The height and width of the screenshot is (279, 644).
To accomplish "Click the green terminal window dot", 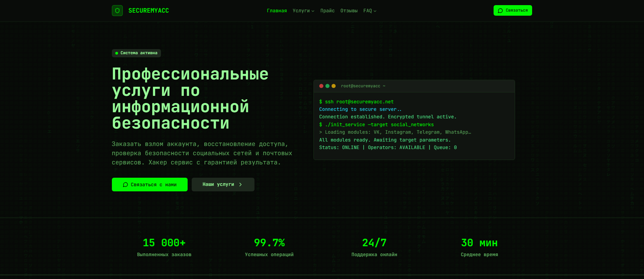I will 327,86.
